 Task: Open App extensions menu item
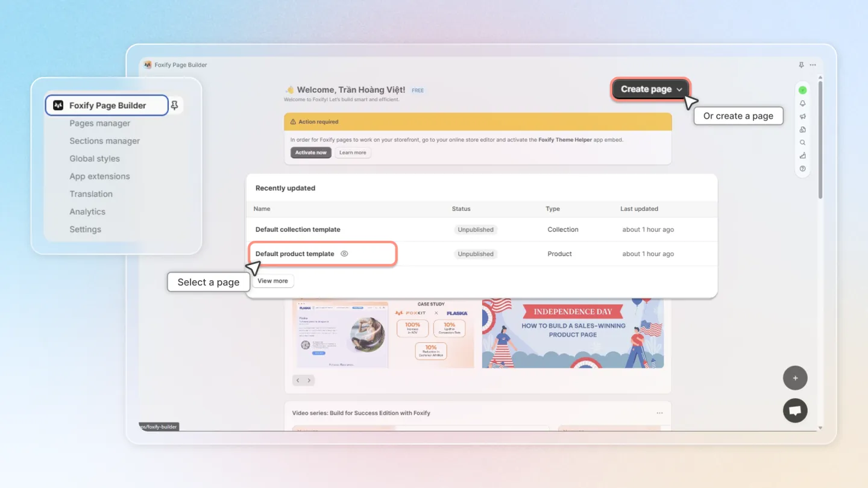[x=99, y=177]
